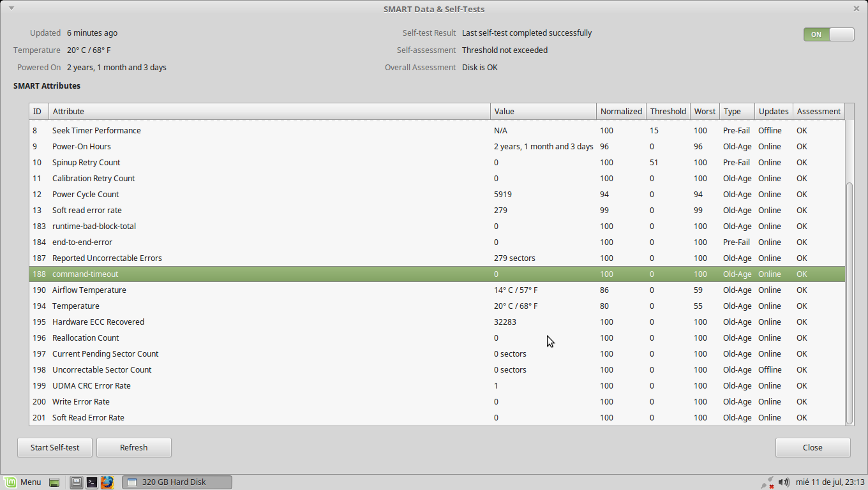Close the SMART Data dialog with X
This screenshot has height=490, width=868.
click(856, 9)
